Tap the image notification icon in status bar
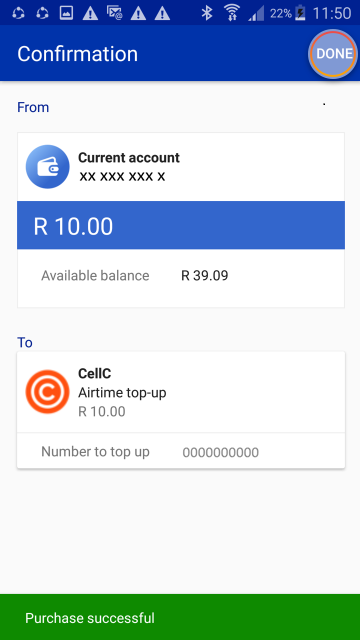This screenshot has width=360, height=640. pos(66,13)
